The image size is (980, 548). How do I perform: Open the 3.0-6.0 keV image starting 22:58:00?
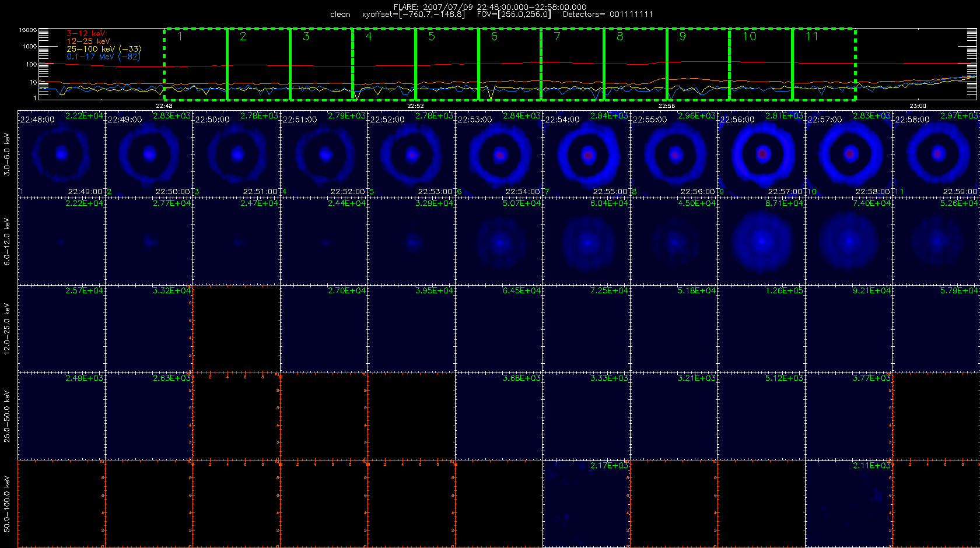pos(936,154)
